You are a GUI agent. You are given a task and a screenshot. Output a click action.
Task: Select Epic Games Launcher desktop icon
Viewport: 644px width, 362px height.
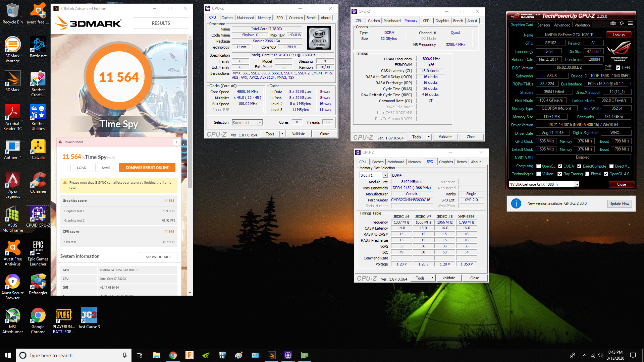[x=38, y=253]
